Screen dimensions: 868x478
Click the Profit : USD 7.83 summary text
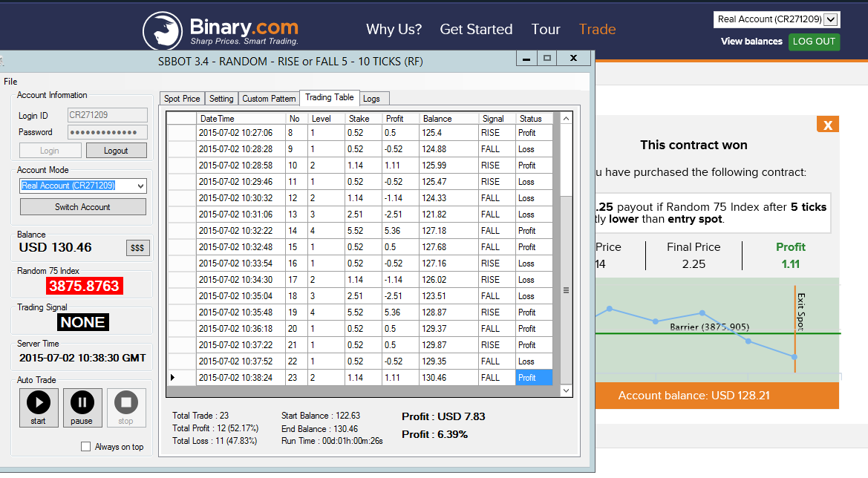(443, 416)
